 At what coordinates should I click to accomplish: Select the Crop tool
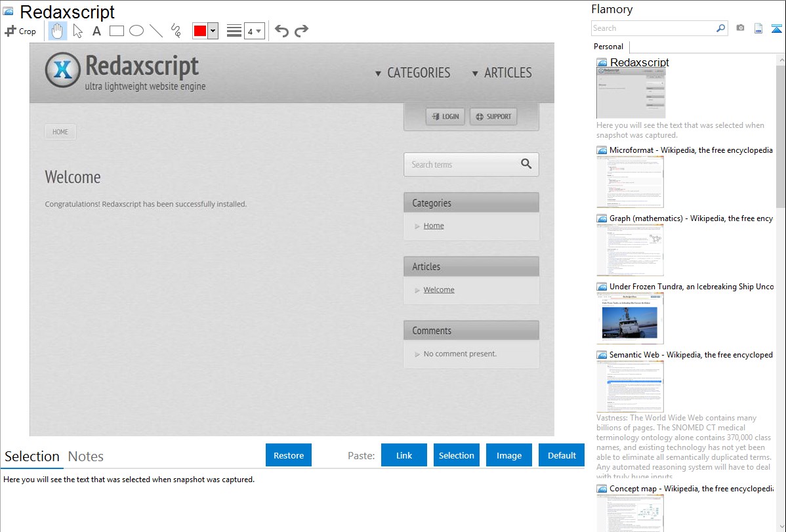[20, 31]
